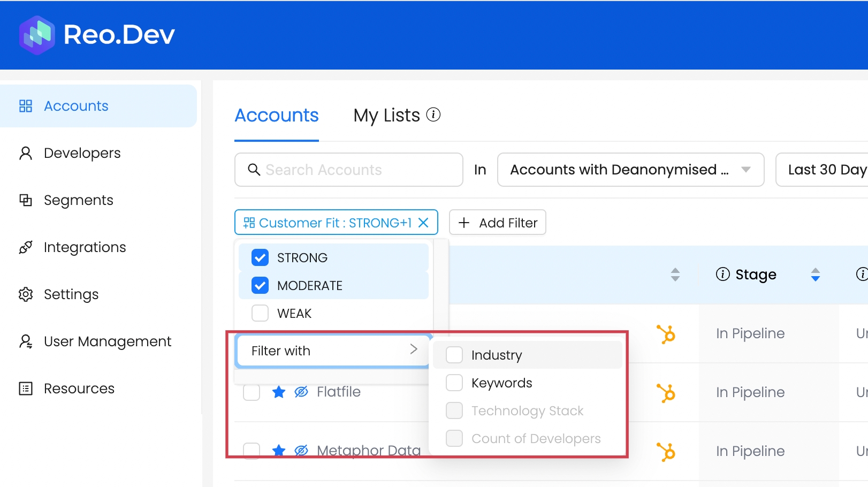Expand the Filter with submenu

pos(333,351)
